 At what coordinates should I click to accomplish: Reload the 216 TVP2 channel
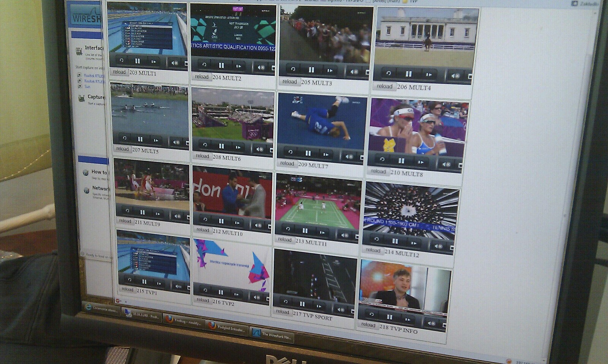pos(203,300)
